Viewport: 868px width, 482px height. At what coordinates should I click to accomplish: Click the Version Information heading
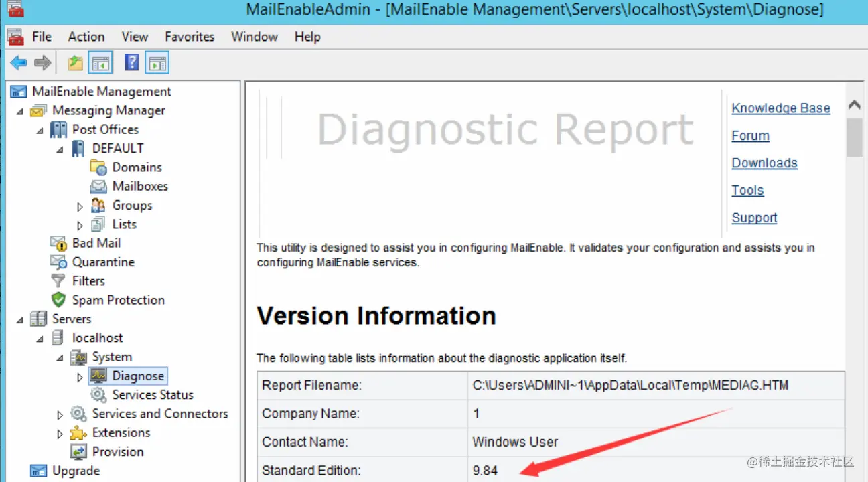pos(376,315)
